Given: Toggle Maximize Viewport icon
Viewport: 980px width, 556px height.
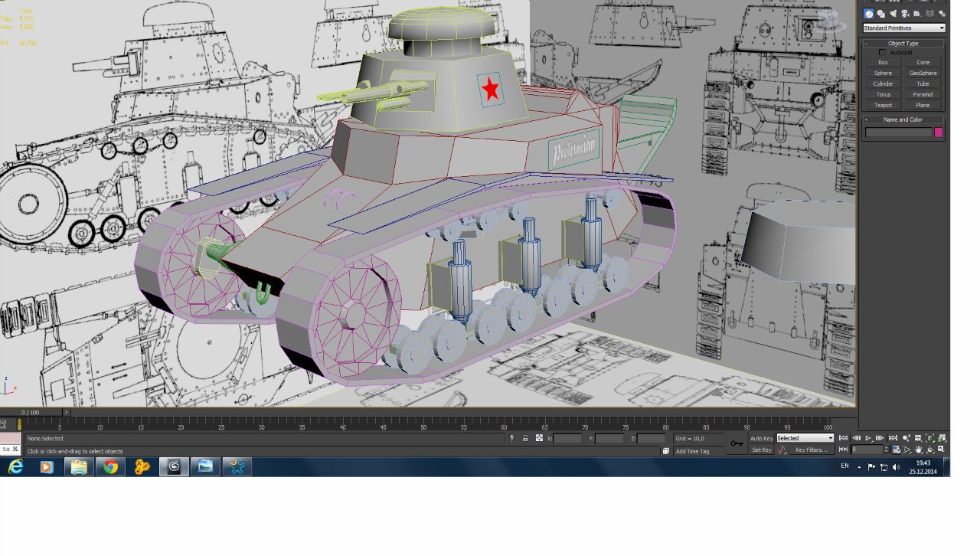Looking at the screenshot, I should click(942, 450).
